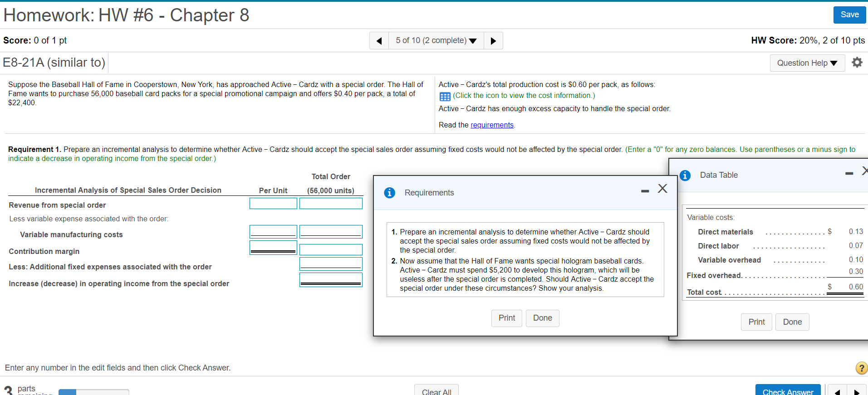Go to previous question arrow
The height and width of the screenshot is (395, 868).
[x=379, y=41]
